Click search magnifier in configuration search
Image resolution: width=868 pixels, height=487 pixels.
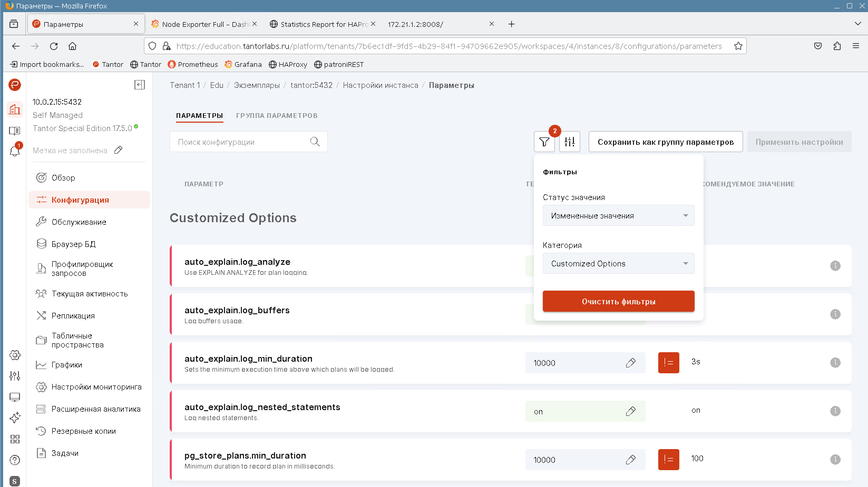pos(315,142)
